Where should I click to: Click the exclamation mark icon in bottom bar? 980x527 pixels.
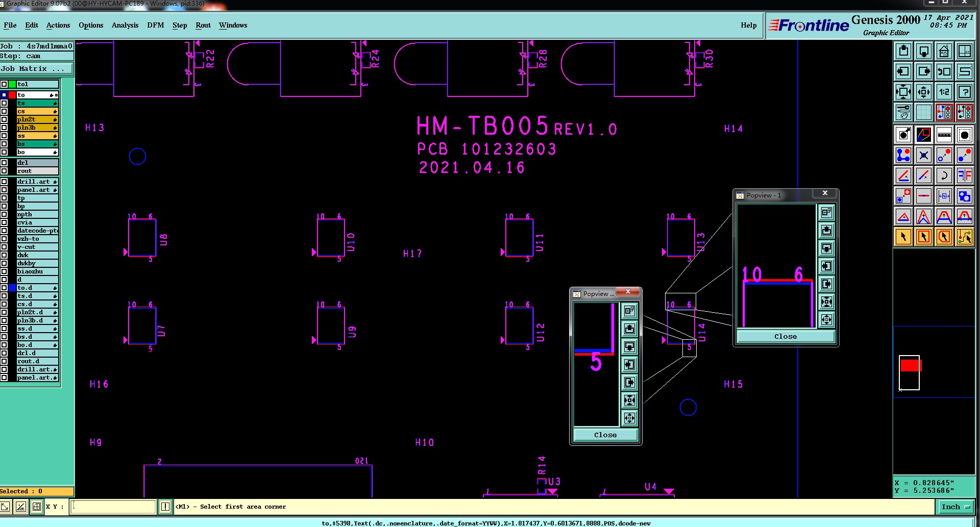click(x=165, y=507)
